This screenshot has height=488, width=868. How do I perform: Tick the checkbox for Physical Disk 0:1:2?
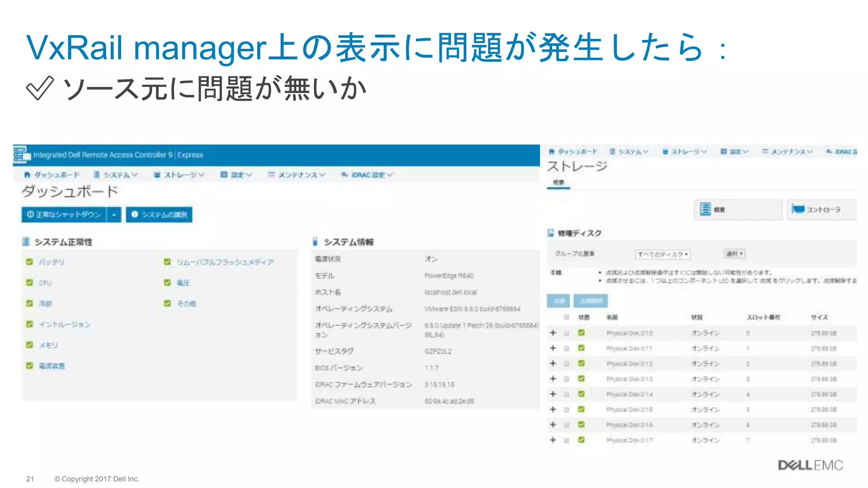[567, 364]
